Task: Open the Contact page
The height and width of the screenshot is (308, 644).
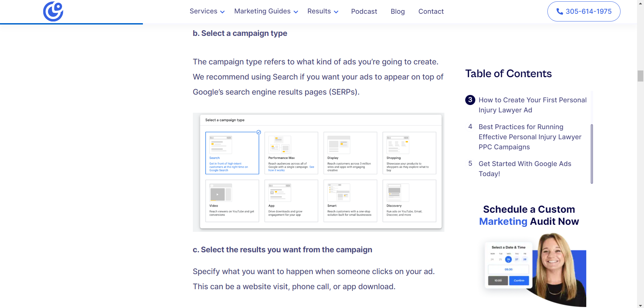Action: [x=431, y=11]
